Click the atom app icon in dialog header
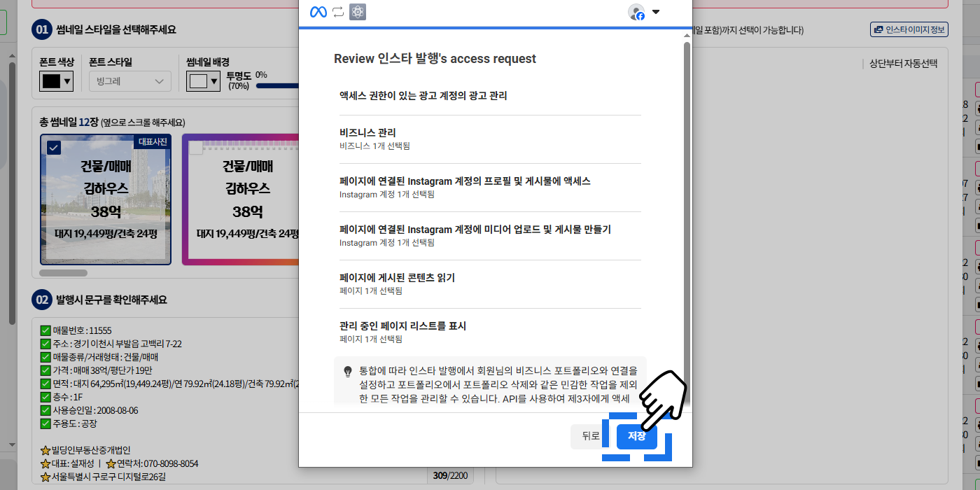 tap(358, 12)
